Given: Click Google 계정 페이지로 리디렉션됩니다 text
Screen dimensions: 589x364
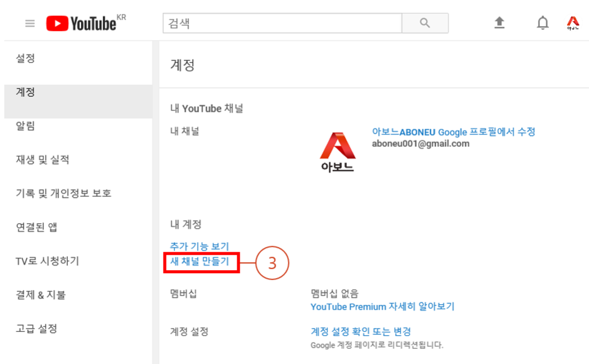Looking at the screenshot, I should point(377,345).
